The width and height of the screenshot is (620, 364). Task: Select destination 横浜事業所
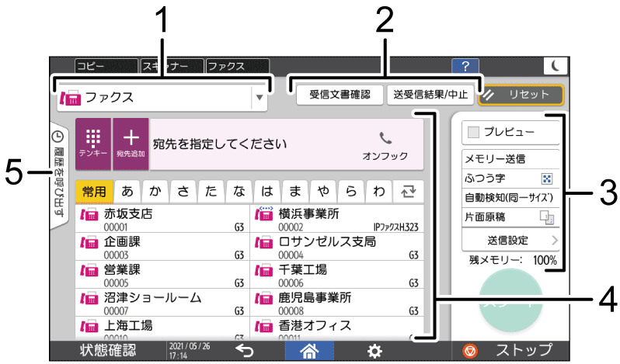pyautogui.click(x=337, y=219)
